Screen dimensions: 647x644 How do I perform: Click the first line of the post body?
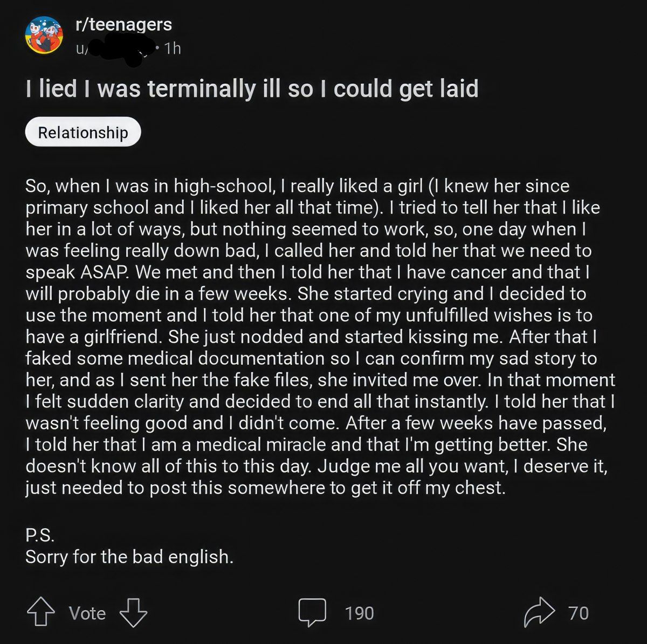click(x=297, y=186)
